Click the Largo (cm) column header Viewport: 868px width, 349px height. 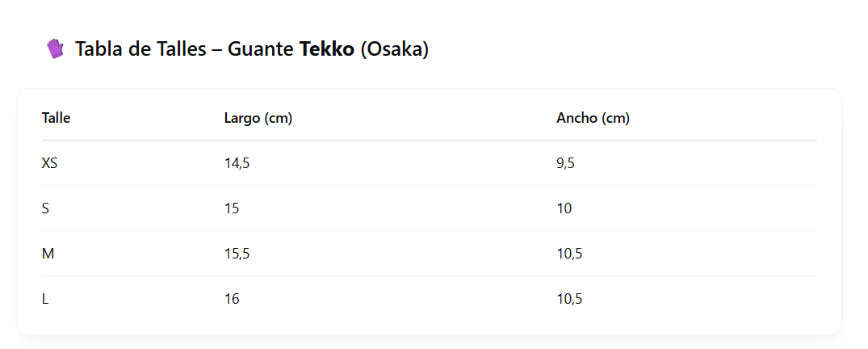pos(258,118)
